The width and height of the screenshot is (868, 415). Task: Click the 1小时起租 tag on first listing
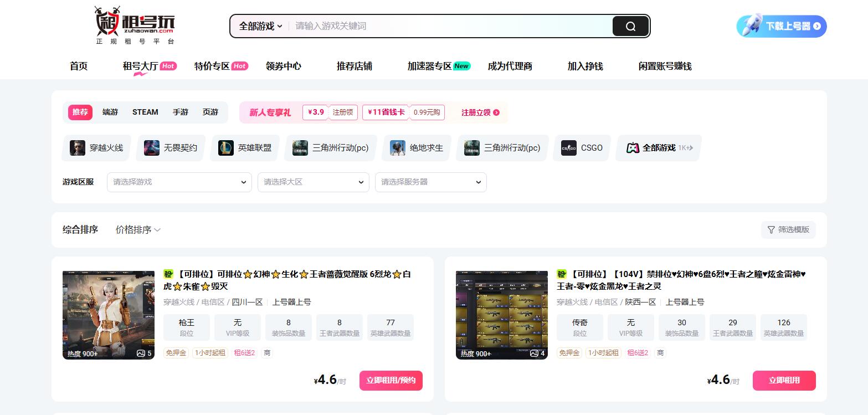pyautogui.click(x=210, y=353)
